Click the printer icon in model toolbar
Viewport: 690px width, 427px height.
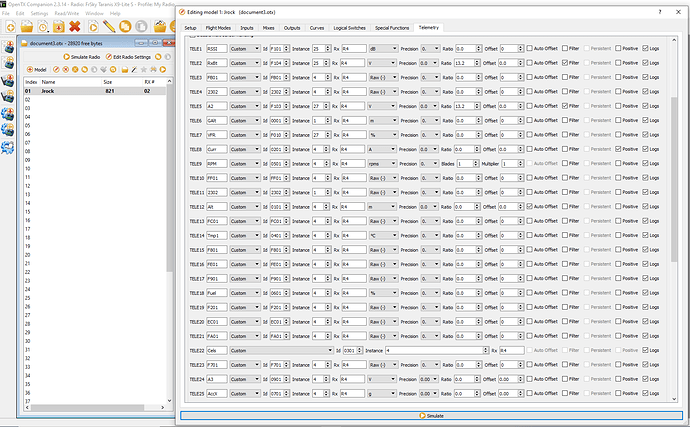(x=153, y=70)
